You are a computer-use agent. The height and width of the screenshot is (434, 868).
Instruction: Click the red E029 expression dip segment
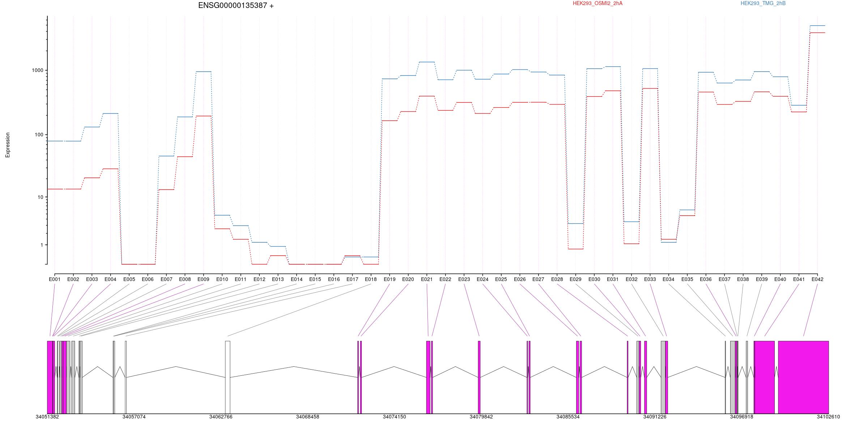click(575, 249)
